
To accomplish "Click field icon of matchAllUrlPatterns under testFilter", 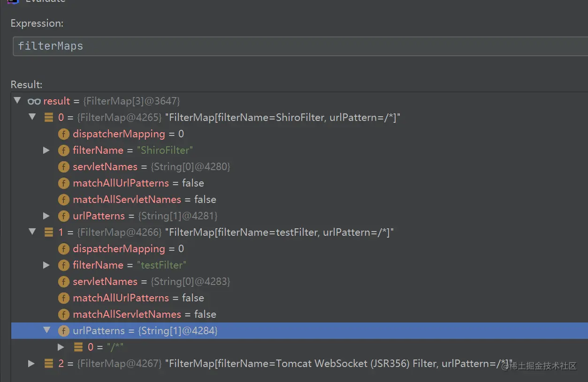I will [x=64, y=298].
